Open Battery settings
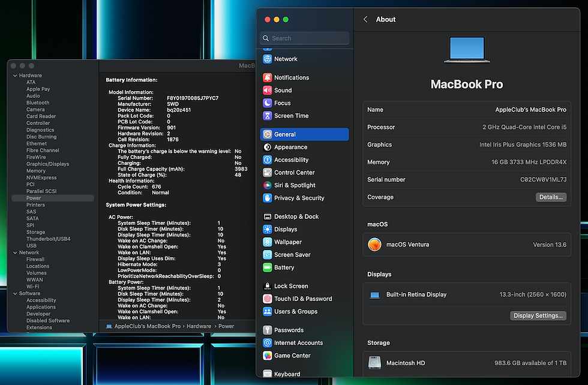This screenshot has width=588, height=385. click(304, 267)
